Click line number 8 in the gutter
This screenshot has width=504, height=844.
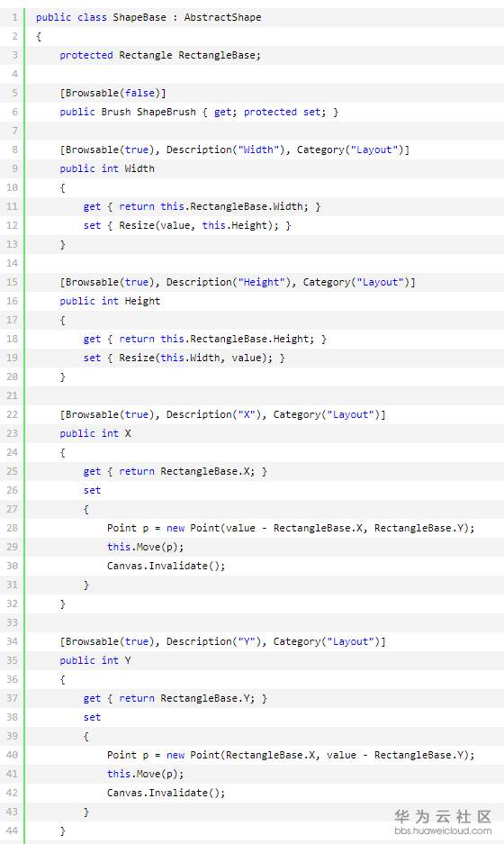14,150
